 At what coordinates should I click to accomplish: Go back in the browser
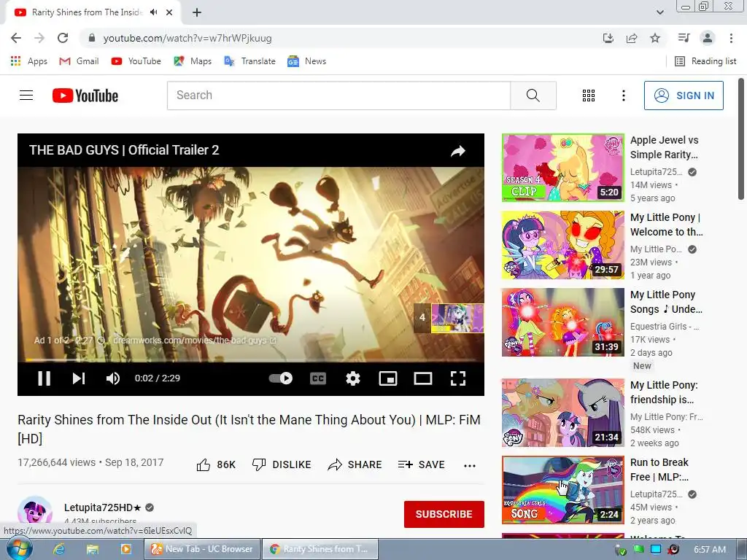pyautogui.click(x=16, y=38)
